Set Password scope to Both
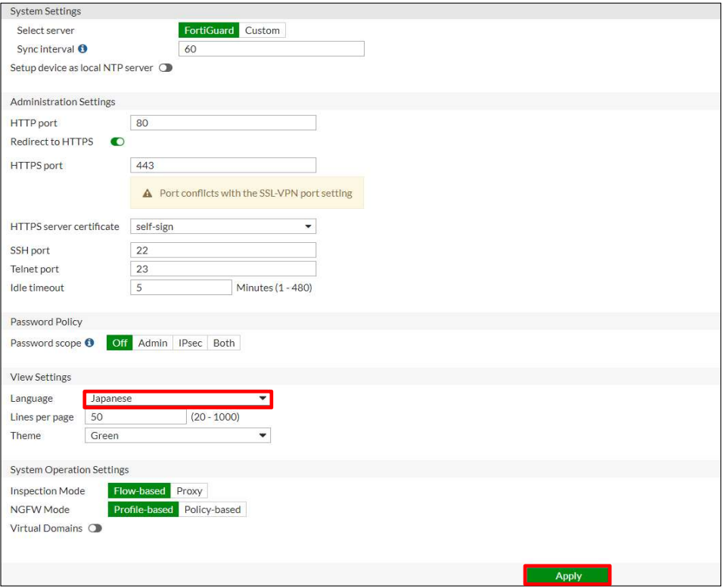The width and height of the screenshot is (724, 588). pos(224,344)
